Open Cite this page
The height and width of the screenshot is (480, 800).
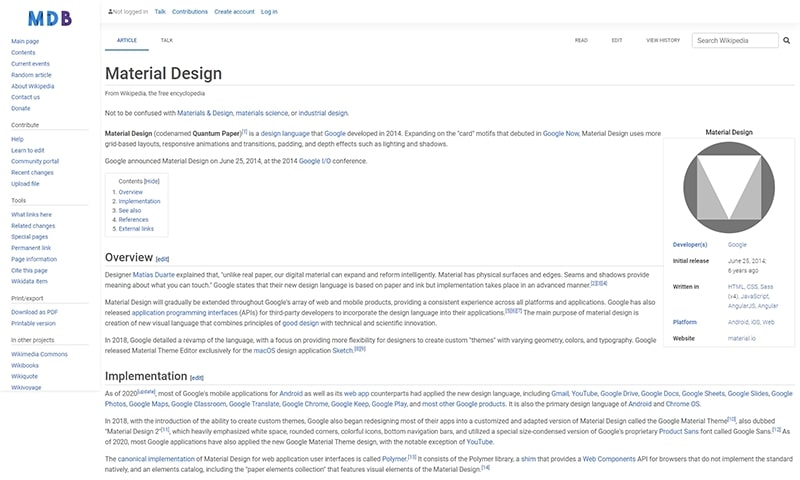(29, 270)
